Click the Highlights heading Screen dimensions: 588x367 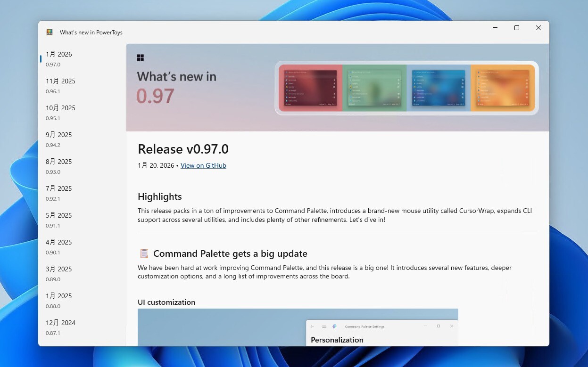pos(160,196)
